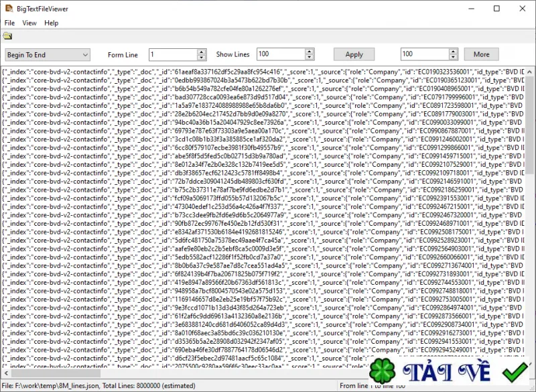The height and width of the screenshot is (392, 536).
Task: Select the Show Lines input field
Action: tap(281, 54)
